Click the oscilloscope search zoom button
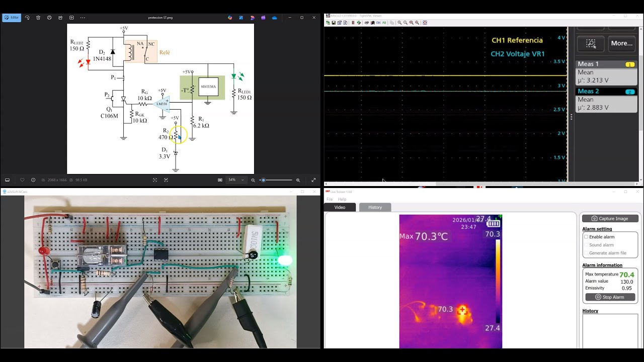The image size is (644, 362). [x=591, y=43]
